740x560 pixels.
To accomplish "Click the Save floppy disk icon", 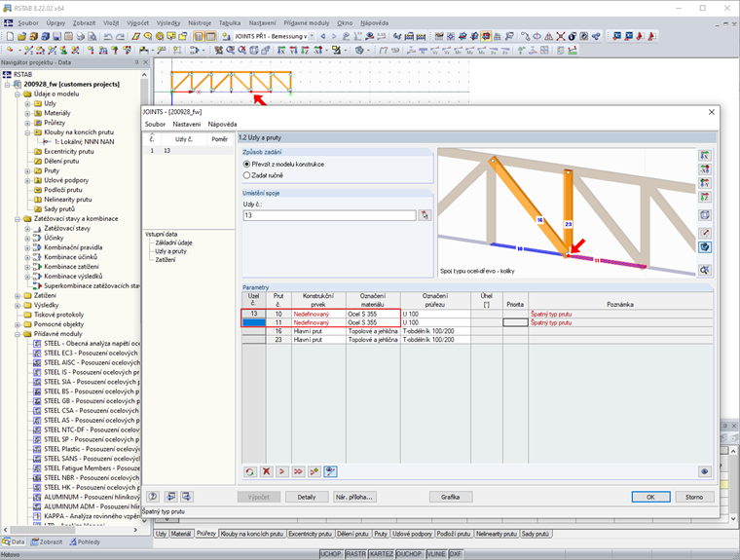I will coord(57,36).
